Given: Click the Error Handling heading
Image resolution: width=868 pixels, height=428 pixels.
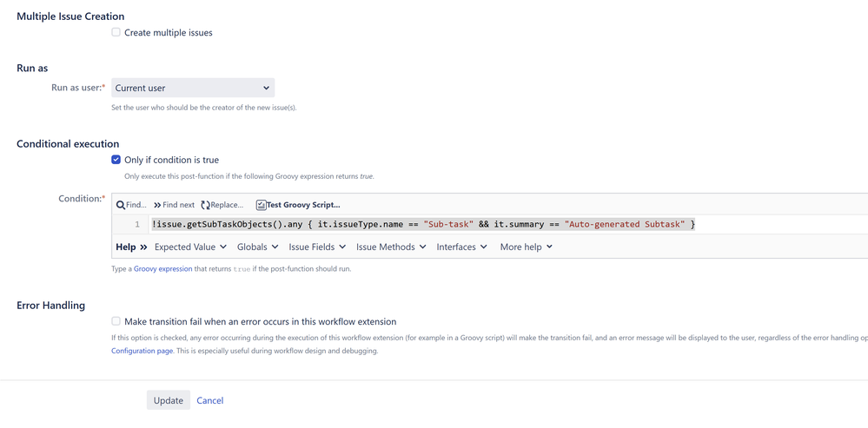Looking at the screenshot, I should [51, 306].
